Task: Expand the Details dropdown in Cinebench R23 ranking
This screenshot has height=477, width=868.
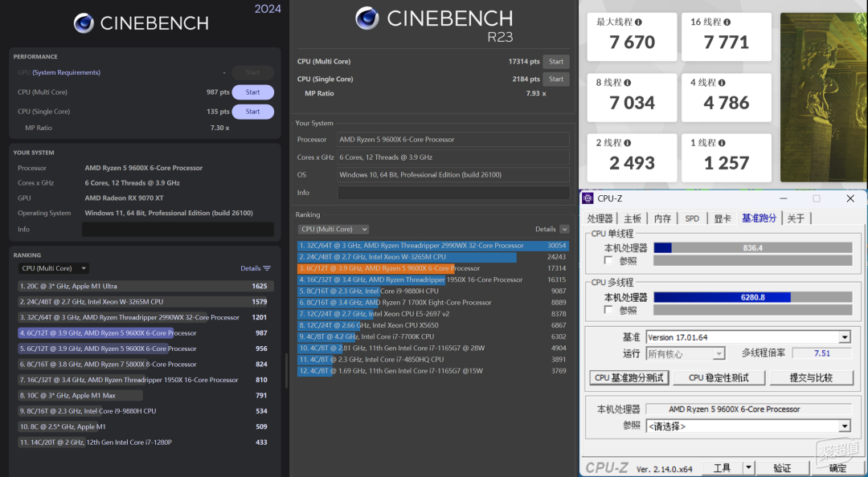Action: pyautogui.click(x=564, y=229)
